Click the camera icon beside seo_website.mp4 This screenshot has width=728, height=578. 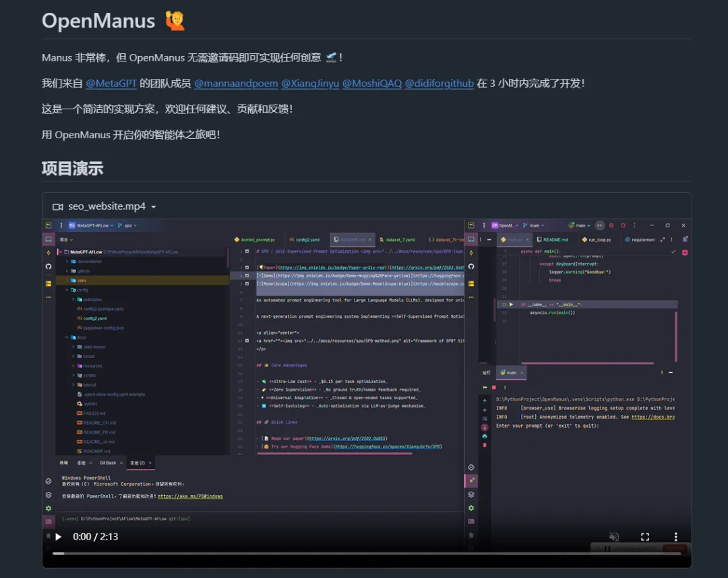click(58, 207)
